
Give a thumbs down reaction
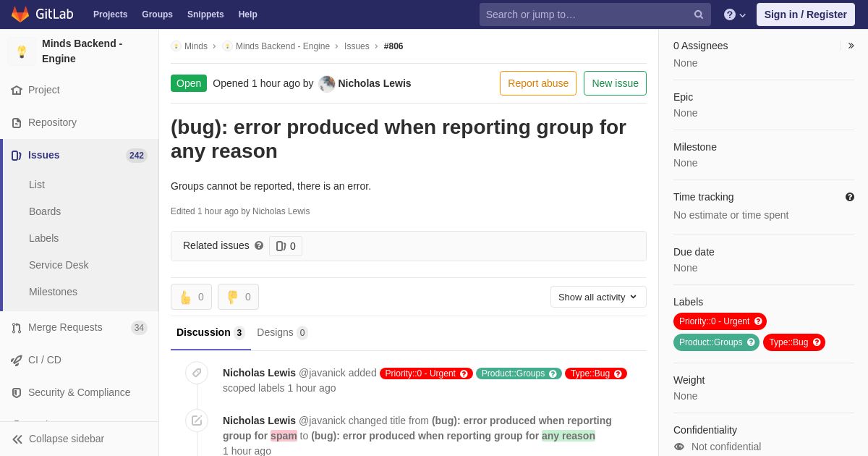(238, 297)
